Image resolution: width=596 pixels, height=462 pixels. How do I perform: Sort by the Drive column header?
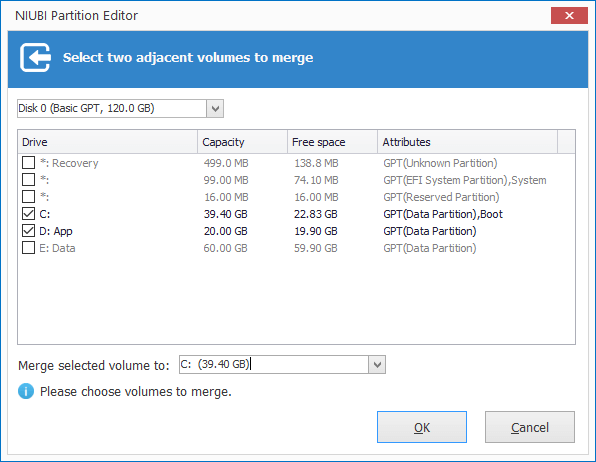pyautogui.click(x=108, y=142)
